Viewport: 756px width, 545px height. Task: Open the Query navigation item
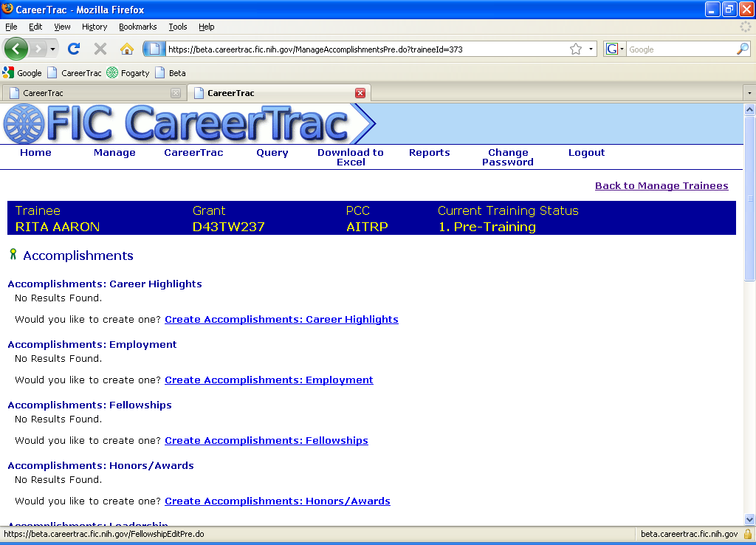(272, 152)
